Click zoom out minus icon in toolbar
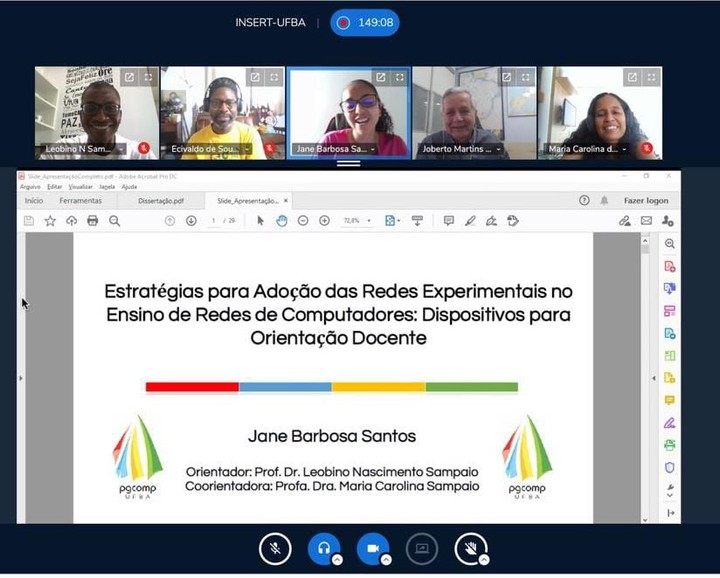The height and width of the screenshot is (578, 720). [303, 221]
